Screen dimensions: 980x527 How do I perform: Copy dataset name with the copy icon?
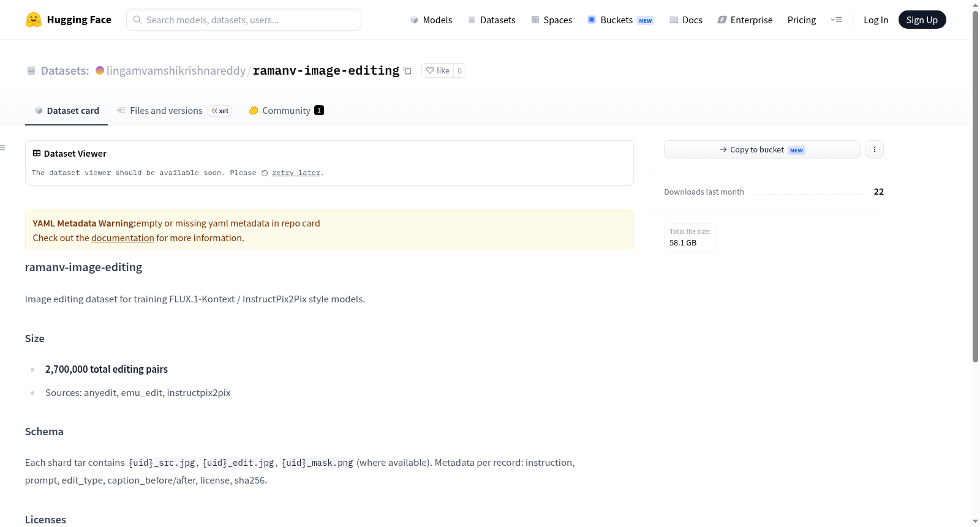(x=407, y=70)
